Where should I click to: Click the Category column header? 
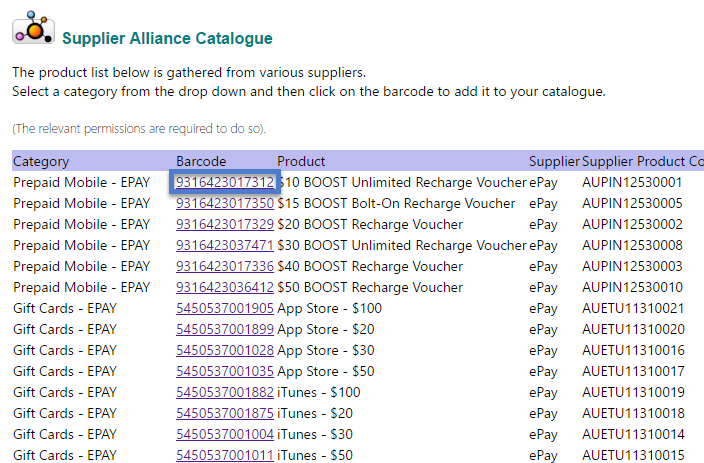click(x=41, y=161)
